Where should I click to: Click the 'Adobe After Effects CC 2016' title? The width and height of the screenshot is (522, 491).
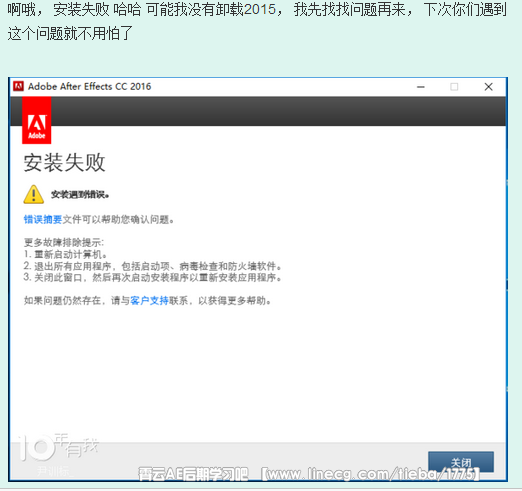(x=89, y=86)
